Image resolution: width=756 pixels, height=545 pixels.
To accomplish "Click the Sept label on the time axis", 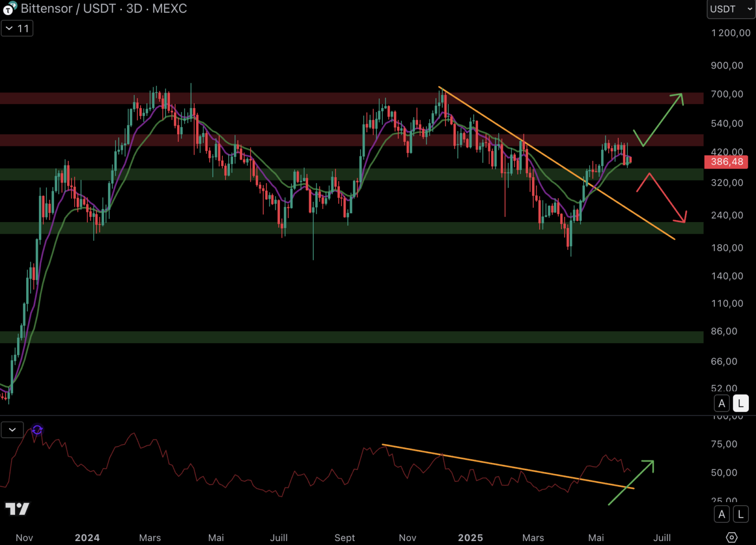I will coord(344,538).
